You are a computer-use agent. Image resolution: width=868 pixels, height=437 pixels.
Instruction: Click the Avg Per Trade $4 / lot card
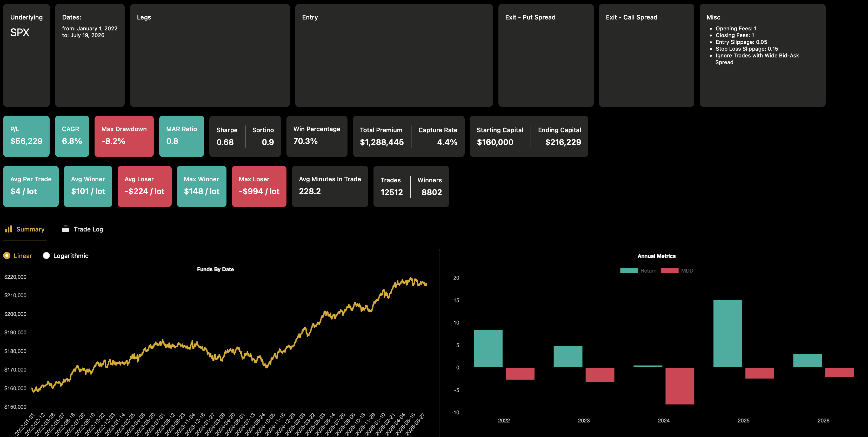click(31, 187)
